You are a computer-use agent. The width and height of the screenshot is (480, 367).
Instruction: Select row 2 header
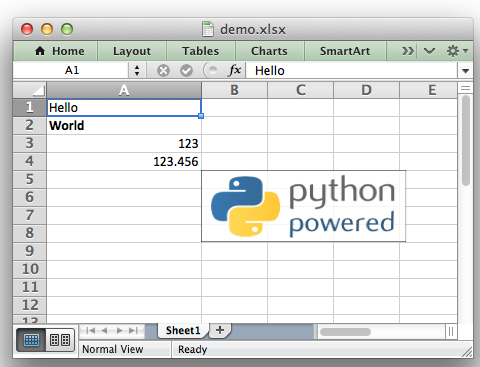click(x=30, y=125)
